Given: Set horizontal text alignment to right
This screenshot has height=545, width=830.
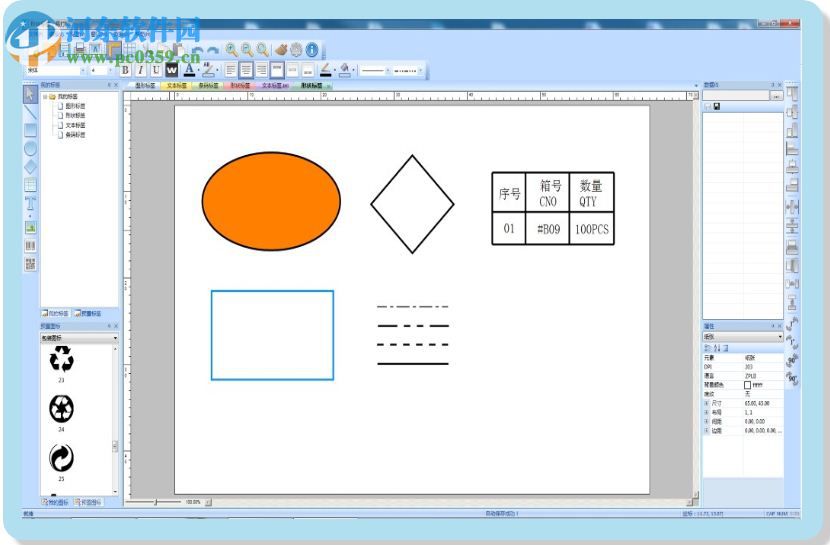Looking at the screenshot, I should pos(261,70).
